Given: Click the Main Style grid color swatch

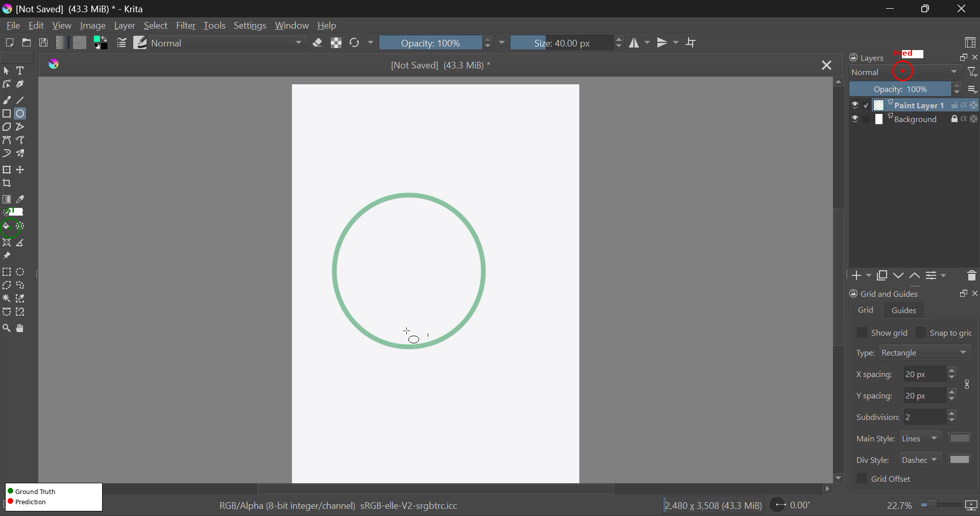Looking at the screenshot, I should coord(960,438).
